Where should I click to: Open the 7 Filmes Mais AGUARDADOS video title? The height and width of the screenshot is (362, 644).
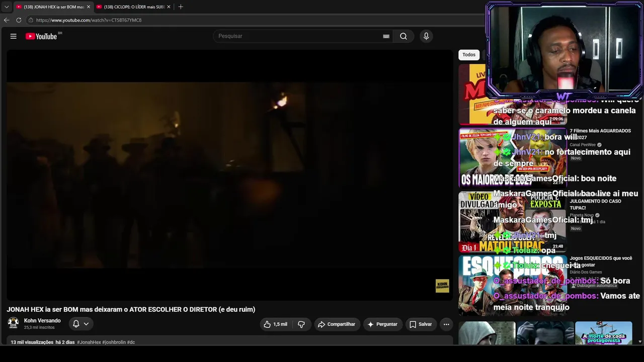point(600,134)
